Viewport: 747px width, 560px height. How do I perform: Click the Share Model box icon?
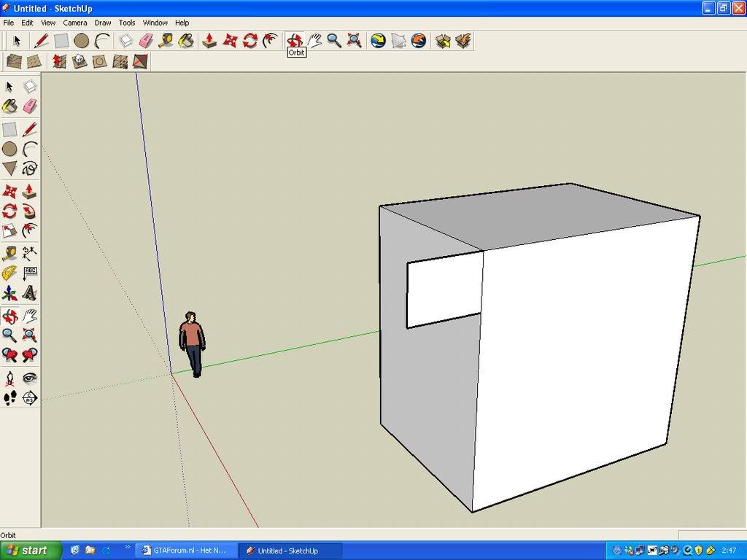point(463,41)
